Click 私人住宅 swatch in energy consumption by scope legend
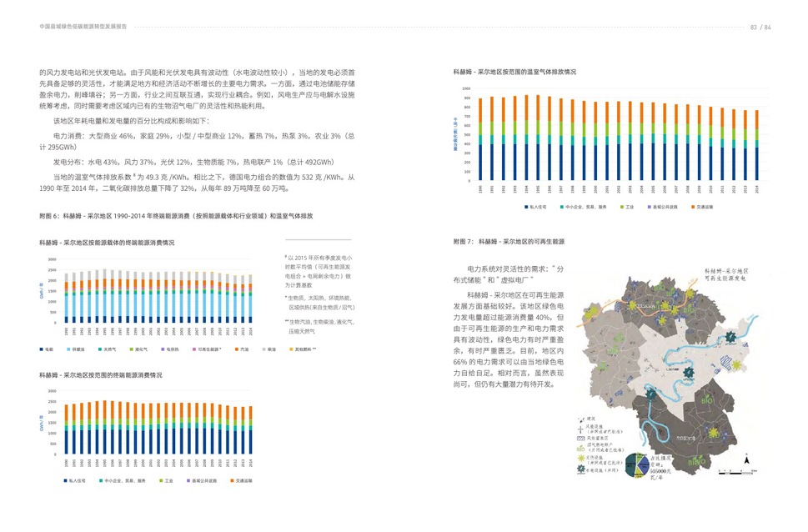 [65, 480]
